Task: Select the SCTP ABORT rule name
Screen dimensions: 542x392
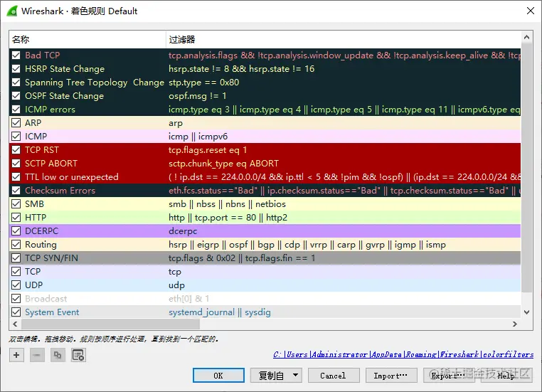Action: point(51,163)
